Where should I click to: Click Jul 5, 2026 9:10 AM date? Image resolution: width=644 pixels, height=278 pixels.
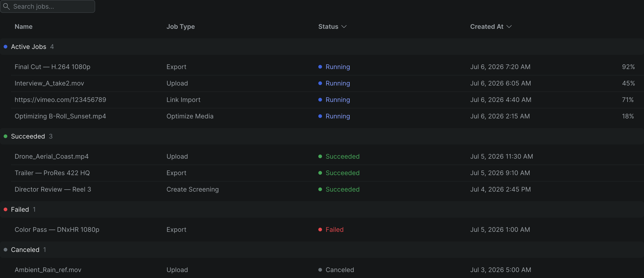pyautogui.click(x=500, y=173)
